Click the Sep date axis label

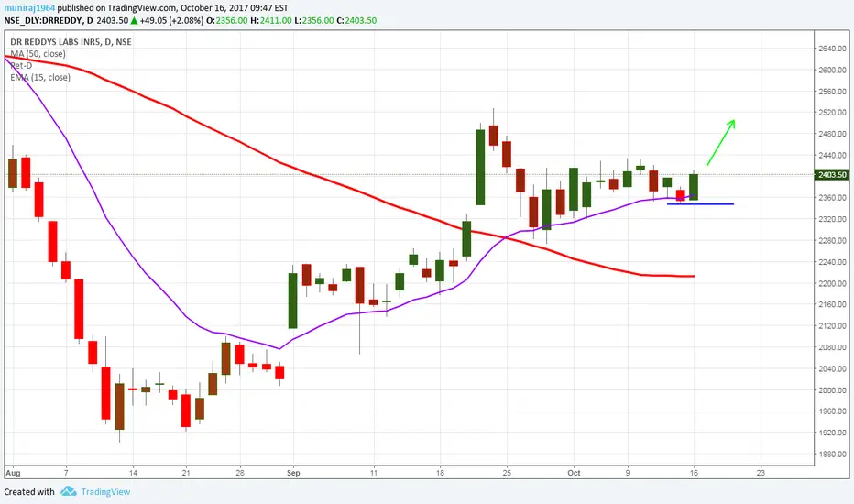pos(293,473)
